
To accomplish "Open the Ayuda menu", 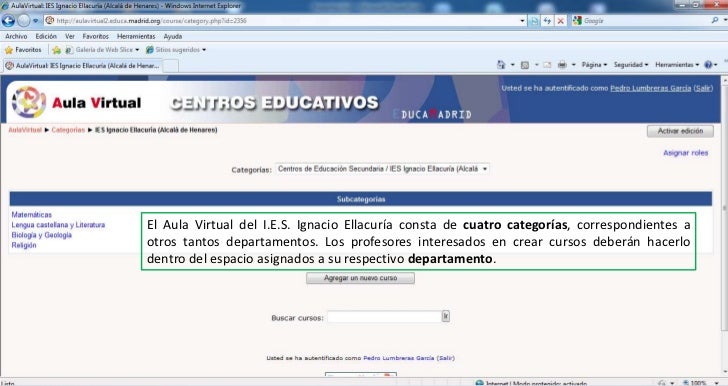I will [173, 36].
